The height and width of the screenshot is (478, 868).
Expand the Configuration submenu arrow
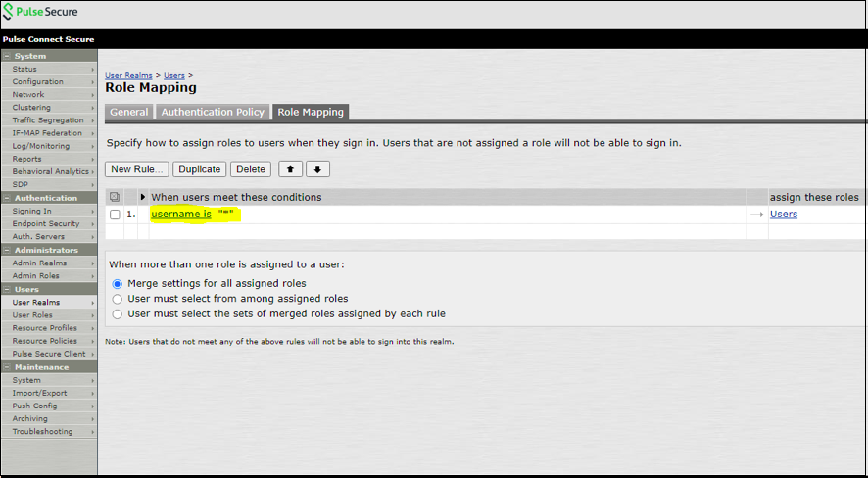[x=93, y=82]
